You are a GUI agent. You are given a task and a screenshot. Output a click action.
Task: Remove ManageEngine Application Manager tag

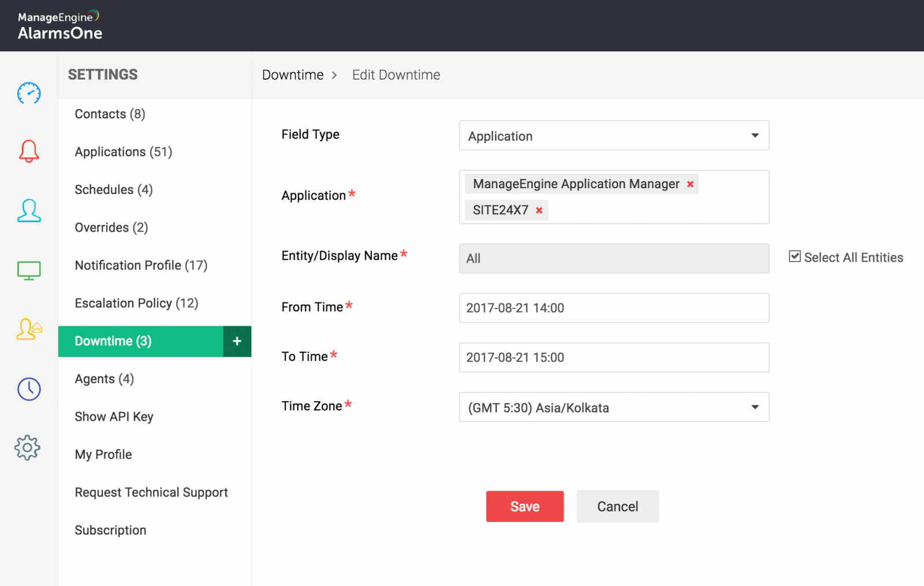pyautogui.click(x=690, y=184)
